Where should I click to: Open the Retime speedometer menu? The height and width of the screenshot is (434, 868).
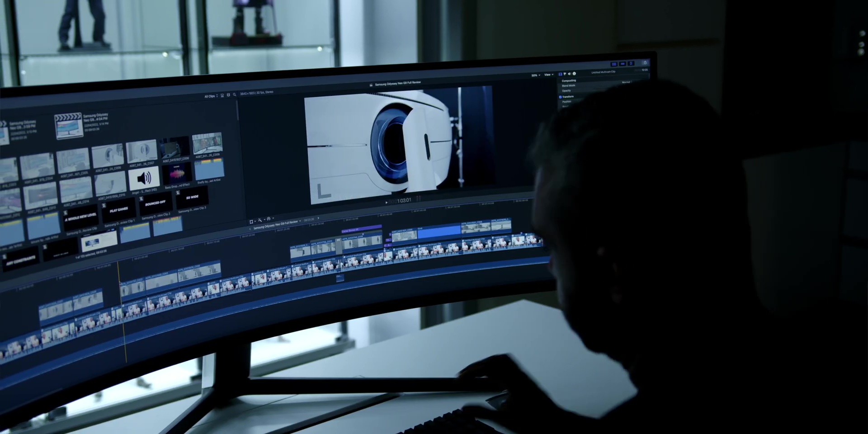[270, 219]
